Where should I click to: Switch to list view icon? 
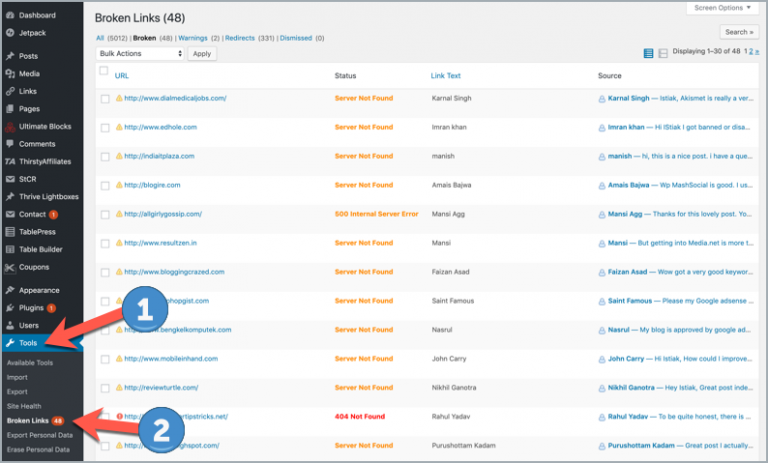649,53
